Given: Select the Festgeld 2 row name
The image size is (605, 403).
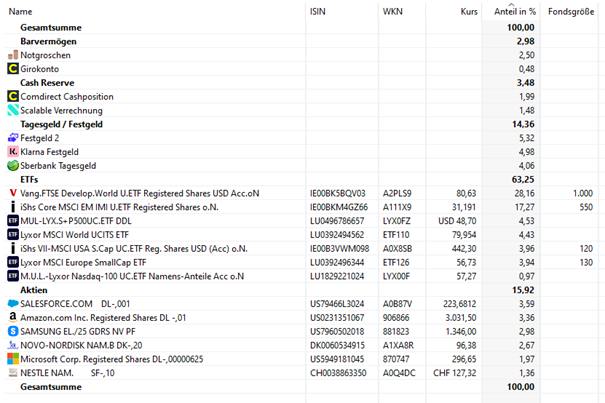Looking at the screenshot, I should (x=39, y=138).
